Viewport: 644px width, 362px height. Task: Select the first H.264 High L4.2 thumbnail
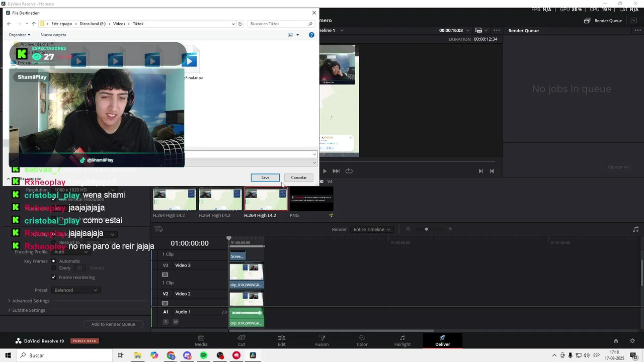[175, 200]
